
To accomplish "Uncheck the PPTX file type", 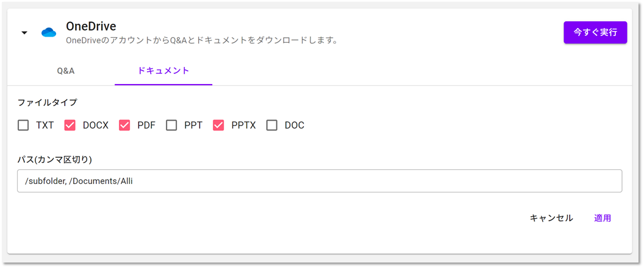I will click(218, 125).
